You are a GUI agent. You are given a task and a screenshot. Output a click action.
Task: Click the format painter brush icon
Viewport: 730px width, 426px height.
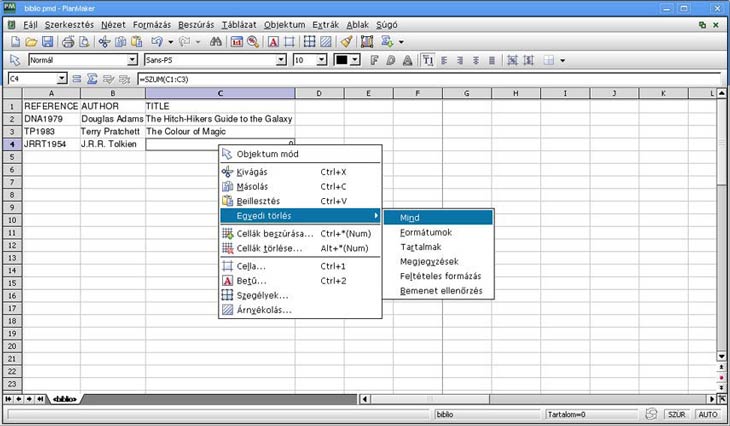click(346, 42)
